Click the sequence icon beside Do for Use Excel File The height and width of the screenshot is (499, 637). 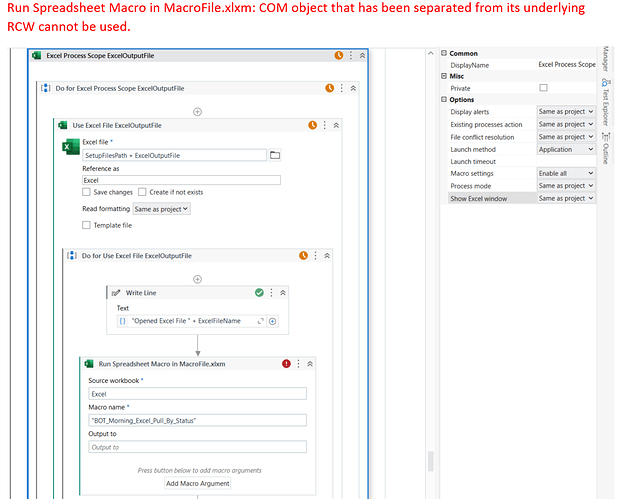tap(72, 256)
